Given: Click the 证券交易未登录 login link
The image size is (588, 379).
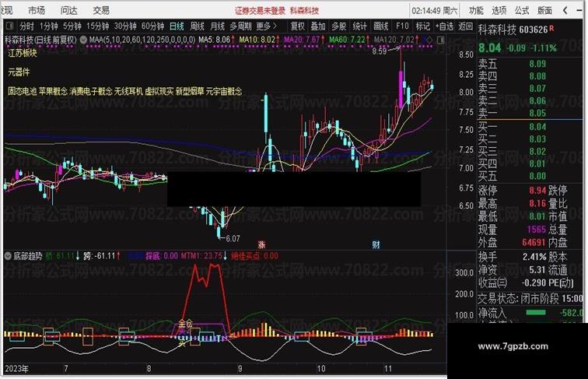Looking at the screenshot, I should 260,11.
